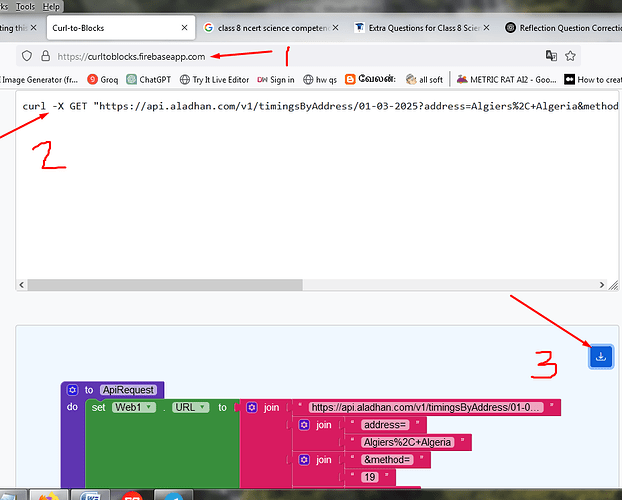The height and width of the screenshot is (500, 622).
Task: Click the translate page icon
Action: pyautogui.click(x=551, y=56)
